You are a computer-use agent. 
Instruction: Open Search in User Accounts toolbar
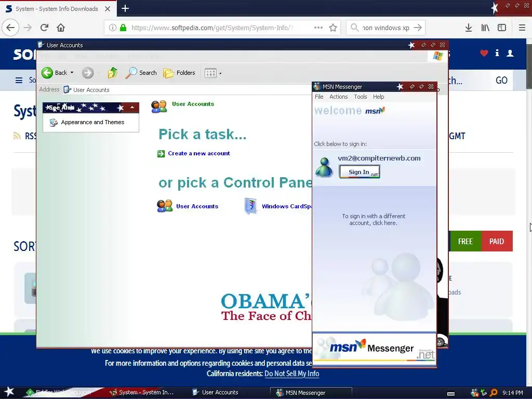pos(141,73)
